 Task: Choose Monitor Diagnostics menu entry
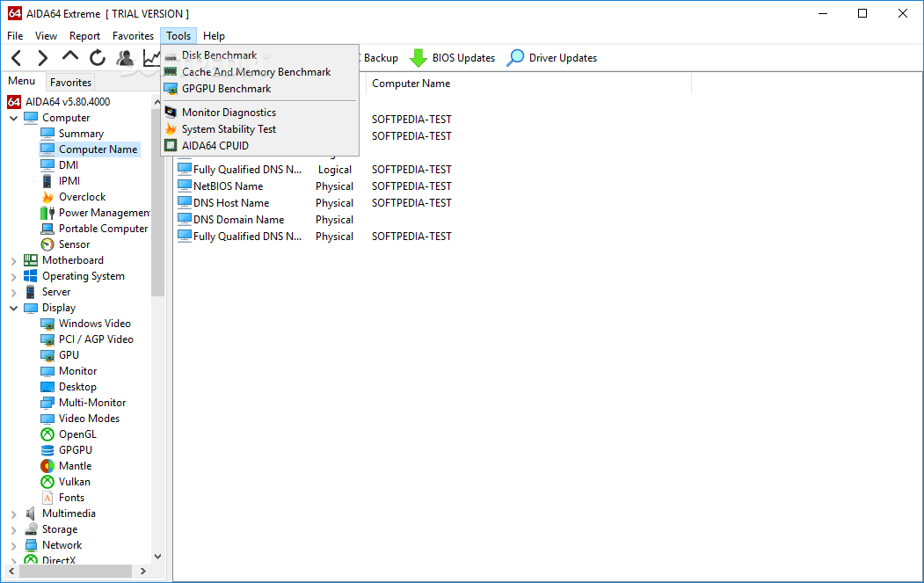coord(259,112)
